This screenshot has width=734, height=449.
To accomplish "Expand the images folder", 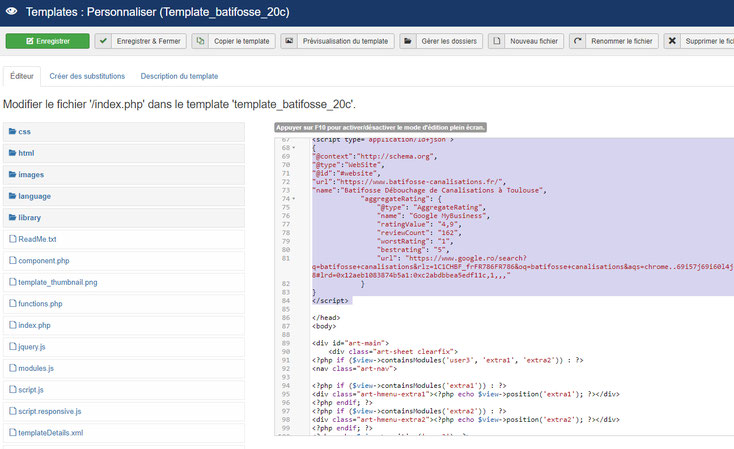I will pos(124,175).
